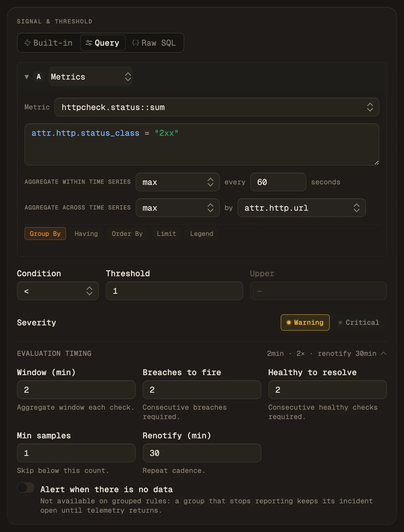404x532 pixels.
Task: Edit the Window (min) field
Action: (x=76, y=390)
